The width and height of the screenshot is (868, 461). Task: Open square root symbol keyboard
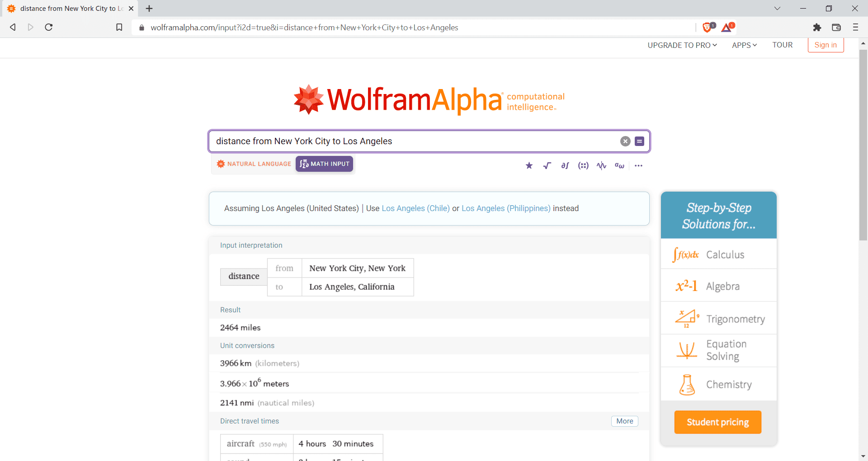coord(547,165)
